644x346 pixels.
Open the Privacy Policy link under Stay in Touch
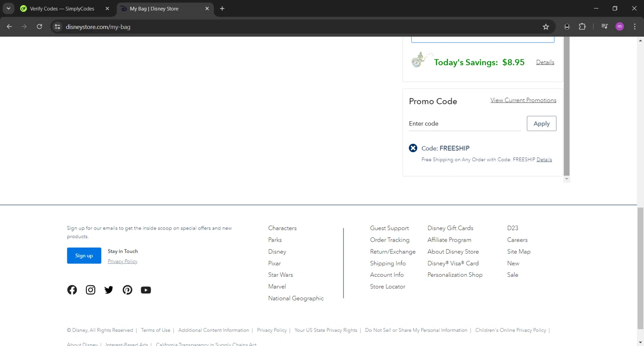pyautogui.click(x=122, y=261)
